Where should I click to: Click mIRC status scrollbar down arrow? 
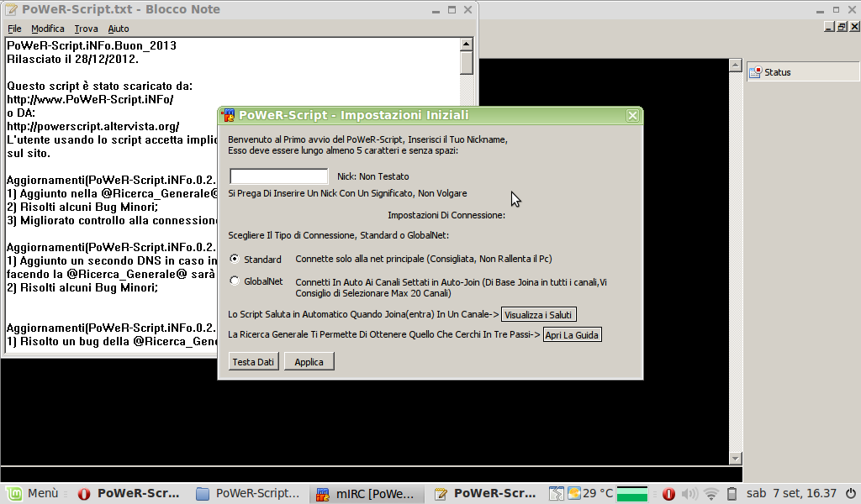736,459
